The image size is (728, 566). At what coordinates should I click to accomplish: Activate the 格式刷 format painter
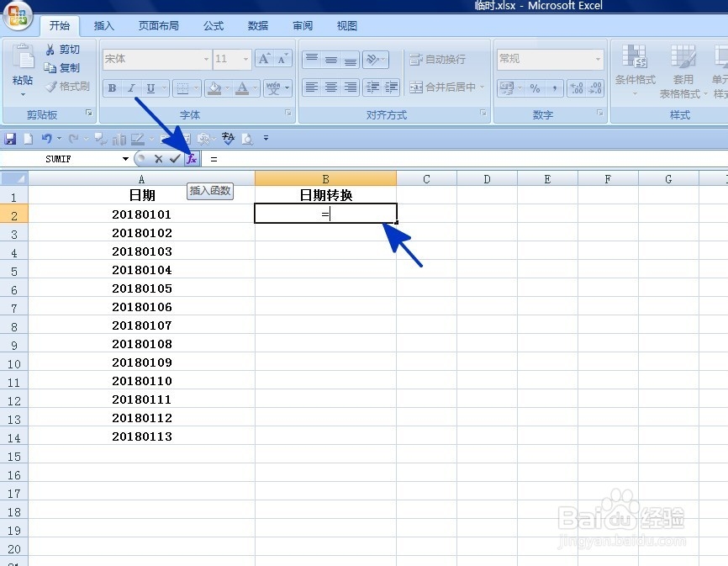point(67,87)
